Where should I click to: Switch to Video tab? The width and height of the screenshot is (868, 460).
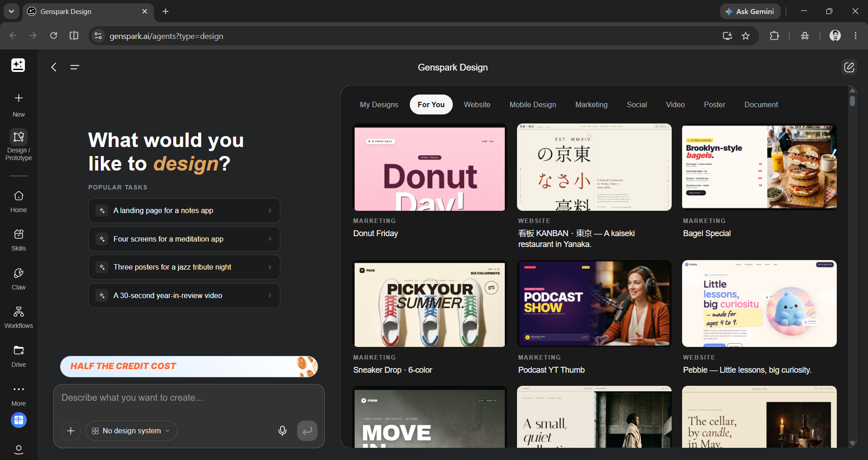[675, 104]
